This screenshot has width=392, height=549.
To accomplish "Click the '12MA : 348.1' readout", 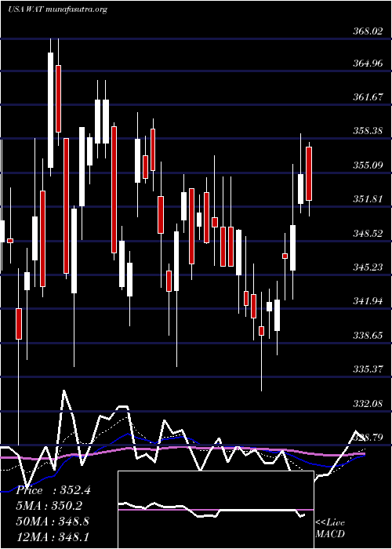I will coord(53,536).
